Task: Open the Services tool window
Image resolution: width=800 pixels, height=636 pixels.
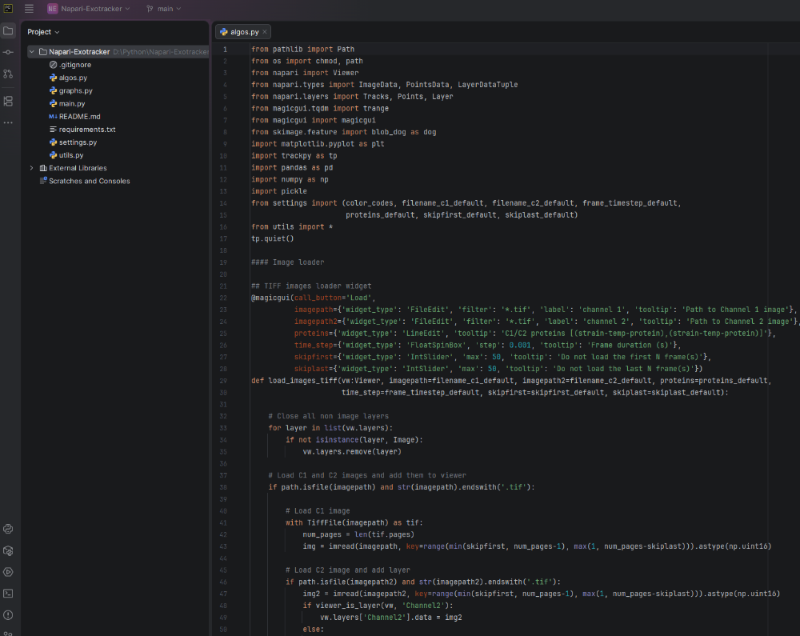Action: pos(9,572)
